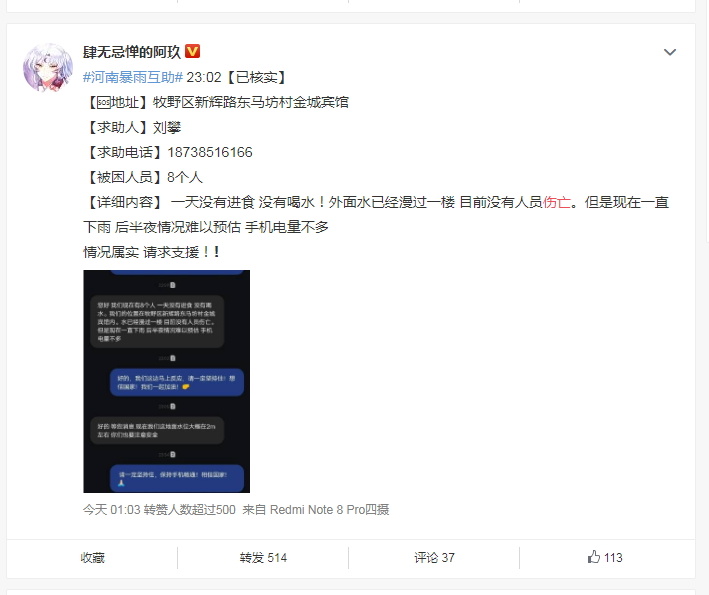Click the address text 牧野区新辉路东马坊村金城宾馆
This screenshot has height=595, width=709.
251,103
